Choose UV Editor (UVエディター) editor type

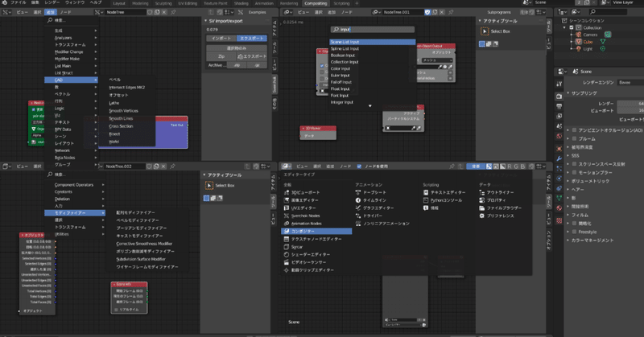click(300, 208)
